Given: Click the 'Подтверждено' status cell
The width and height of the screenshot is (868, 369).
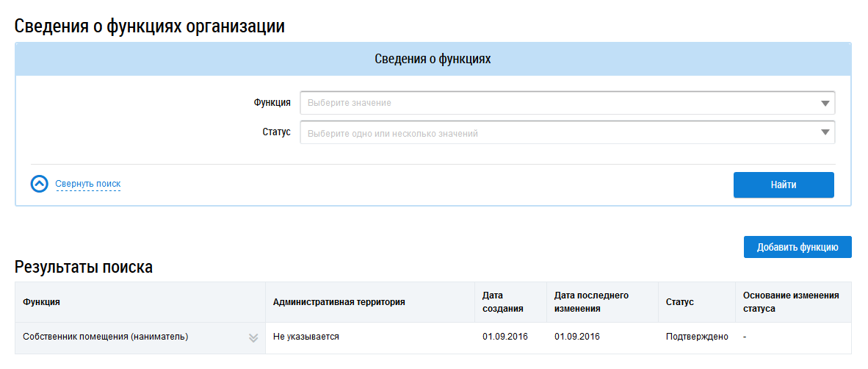Looking at the screenshot, I should coord(696,337).
